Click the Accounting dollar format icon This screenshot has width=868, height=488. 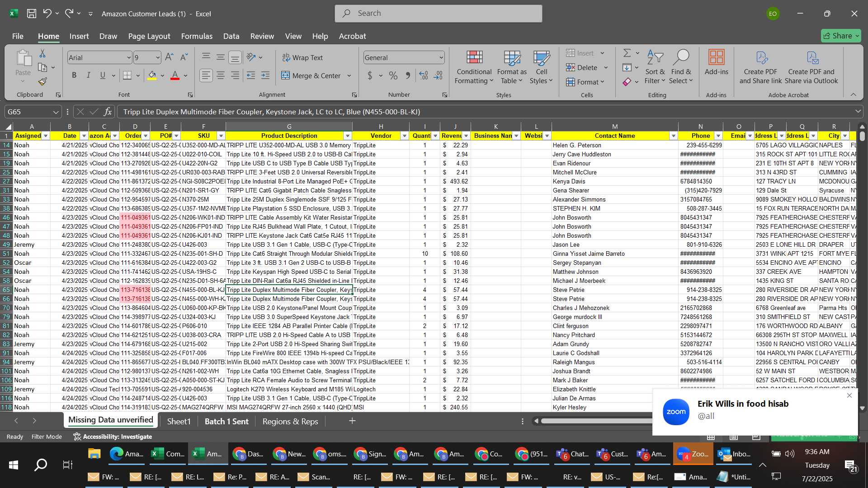pos(370,75)
